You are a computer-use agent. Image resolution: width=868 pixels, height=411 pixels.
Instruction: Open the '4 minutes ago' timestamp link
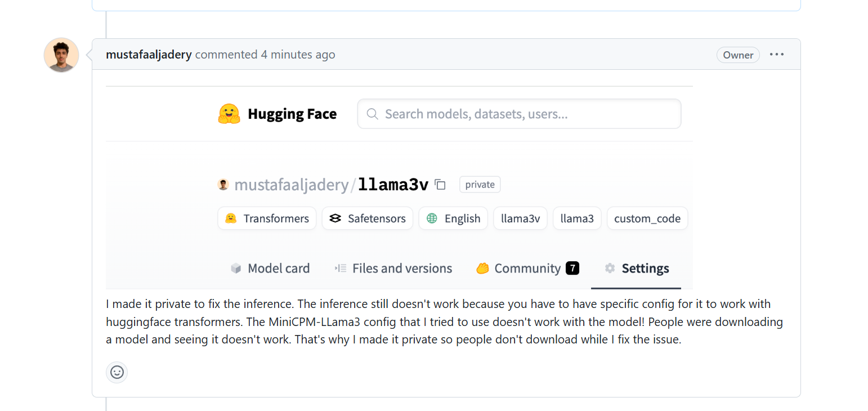tap(298, 55)
